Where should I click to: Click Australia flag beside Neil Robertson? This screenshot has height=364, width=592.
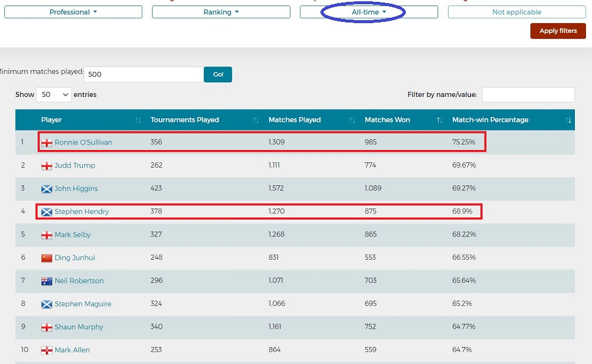point(46,281)
